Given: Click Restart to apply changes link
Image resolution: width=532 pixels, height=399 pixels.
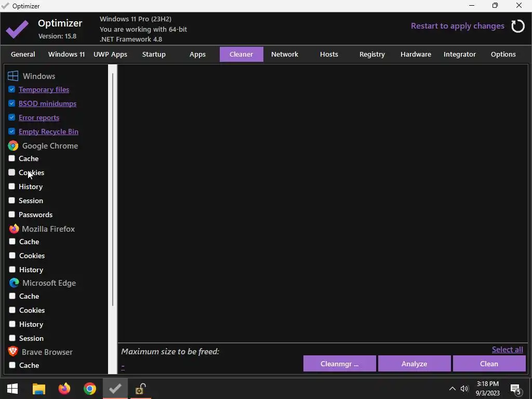Looking at the screenshot, I should point(457,26).
